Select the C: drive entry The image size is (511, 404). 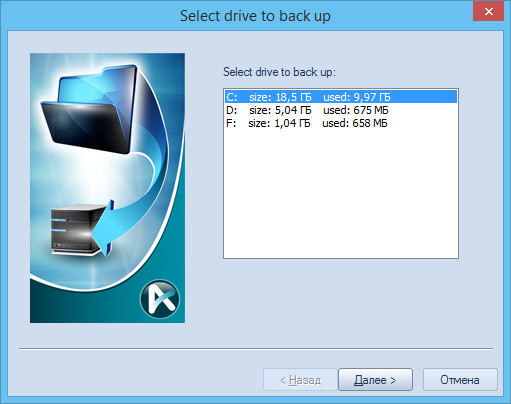[x=341, y=97]
